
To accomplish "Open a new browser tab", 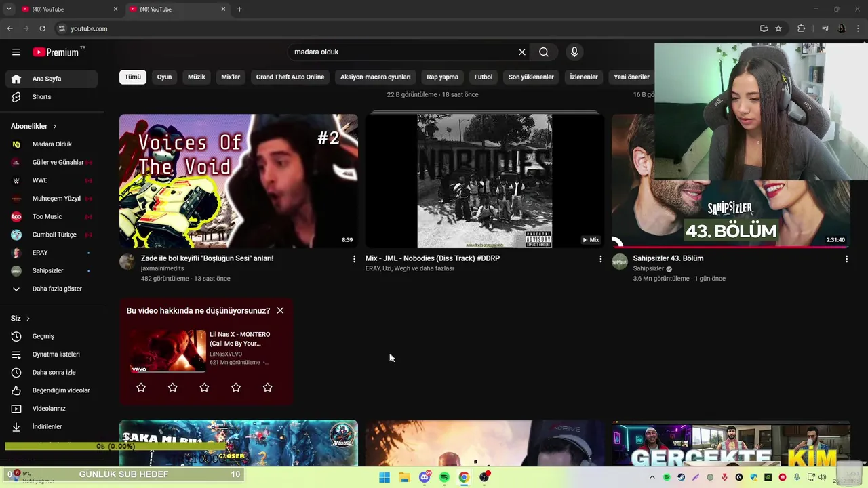I will pos(239,9).
